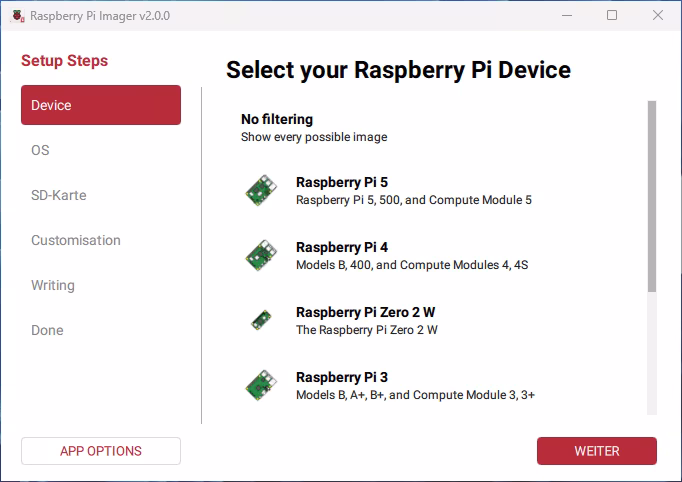Open APP OPTIONS

(x=101, y=451)
